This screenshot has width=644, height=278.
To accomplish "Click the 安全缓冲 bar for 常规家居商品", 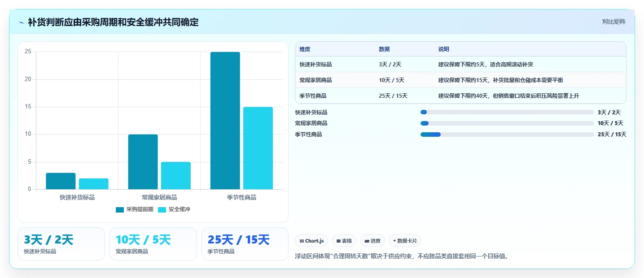I will (176, 176).
